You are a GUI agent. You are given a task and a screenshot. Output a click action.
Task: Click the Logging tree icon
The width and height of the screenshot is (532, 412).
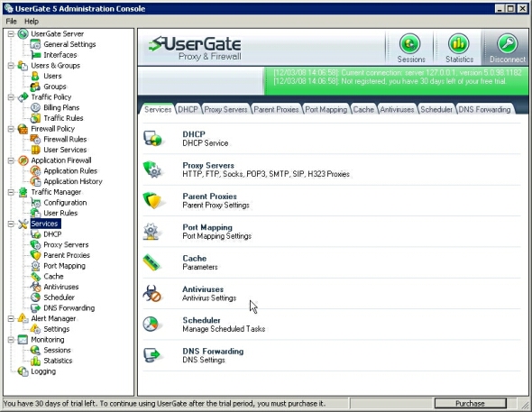coord(23,371)
